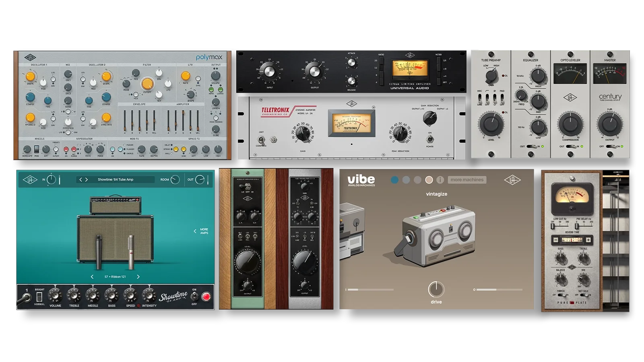Select next amp preset arrow in Showtime header
644x362 pixels.
(87, 180)
